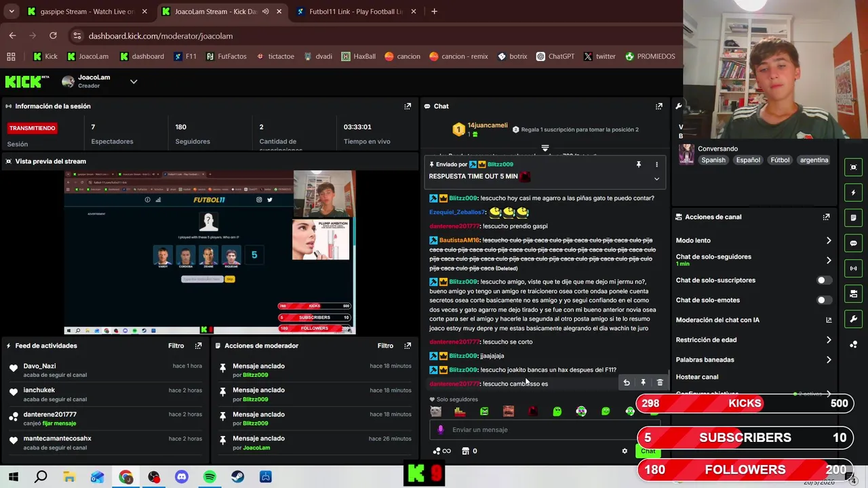Go back to previous page
Viewport: 868px width, 488px height.
point(12,36)
